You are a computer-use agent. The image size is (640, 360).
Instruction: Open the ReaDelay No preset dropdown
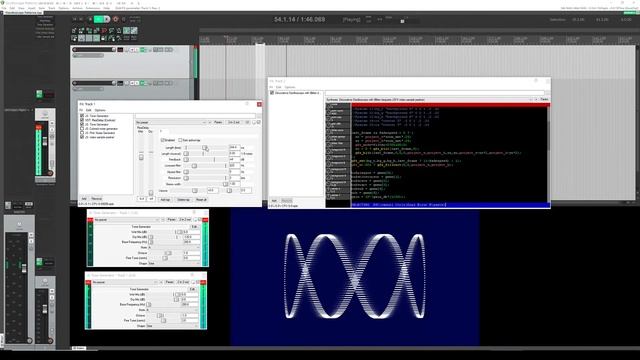[x=171, y=122]
